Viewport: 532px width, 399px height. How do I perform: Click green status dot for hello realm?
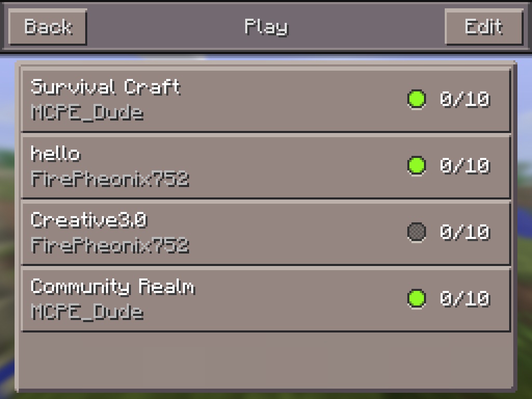click(x=417, y=166)
